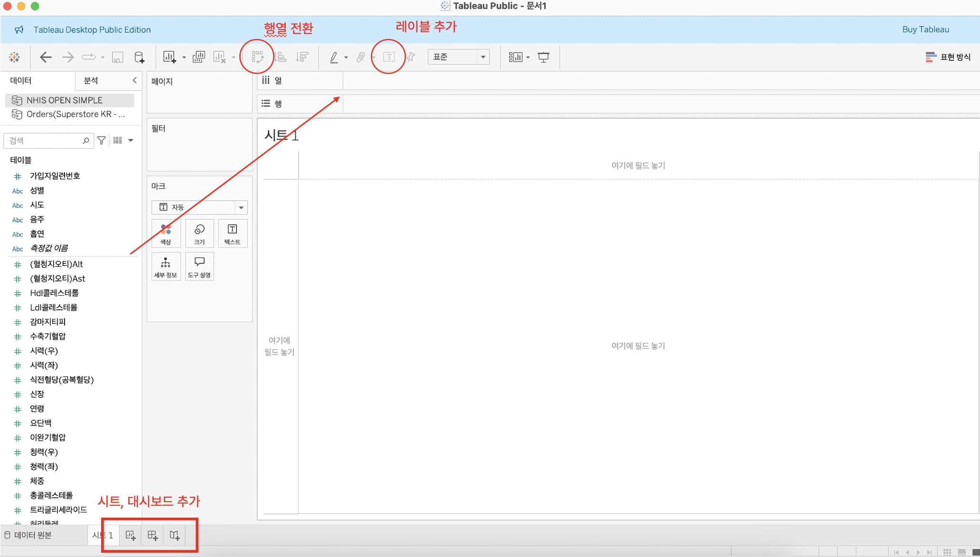Click the field search (검색) box
The image size is (980, 557).
coord(48,140)
